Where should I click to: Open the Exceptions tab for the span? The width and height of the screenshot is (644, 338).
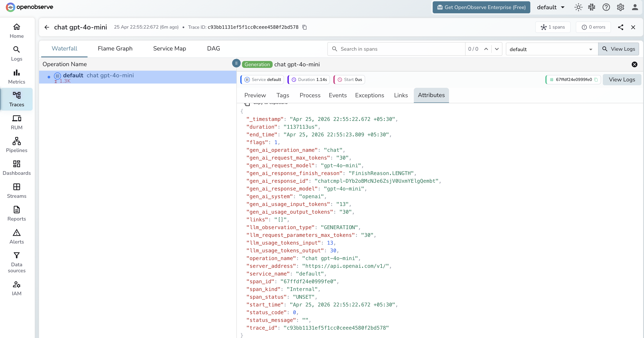[x=370, y=95]
